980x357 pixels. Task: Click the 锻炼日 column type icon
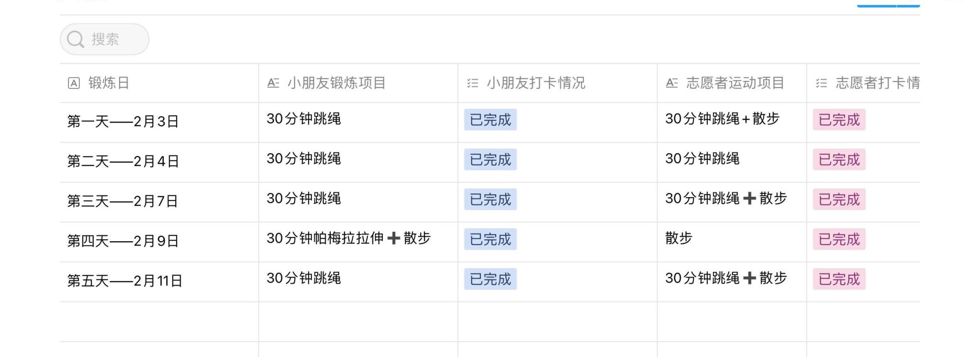(x=74, y=83)
